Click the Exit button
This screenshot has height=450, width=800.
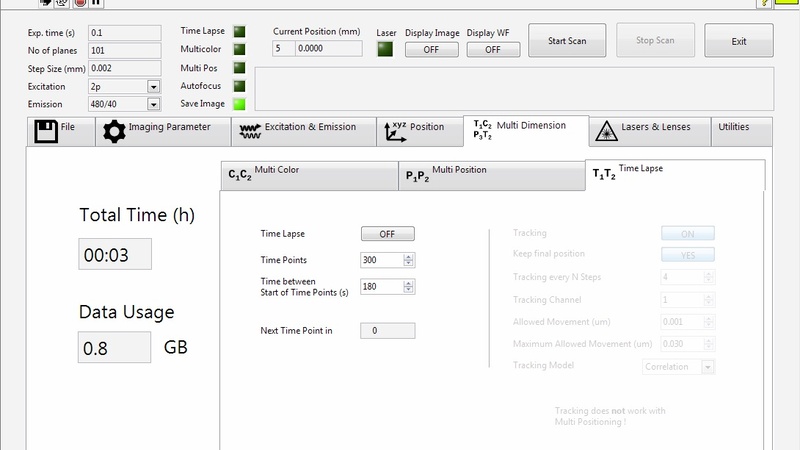pyautogui.click(x=739, y=41)
